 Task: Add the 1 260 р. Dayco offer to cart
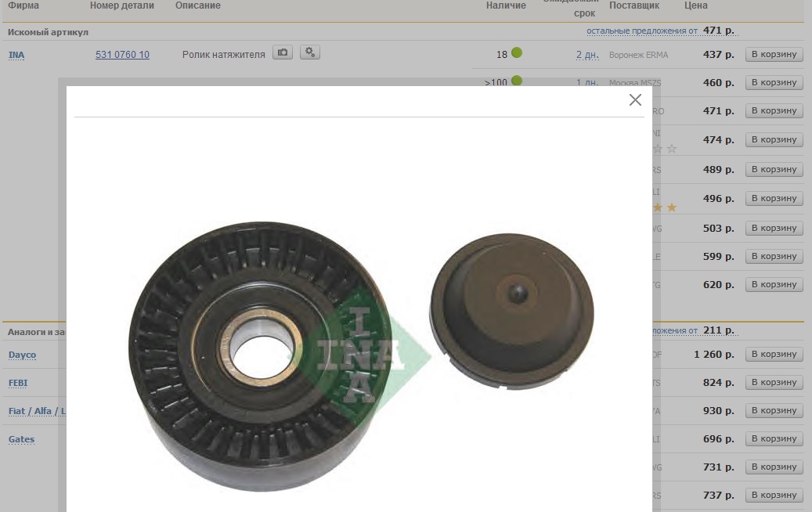774,354
